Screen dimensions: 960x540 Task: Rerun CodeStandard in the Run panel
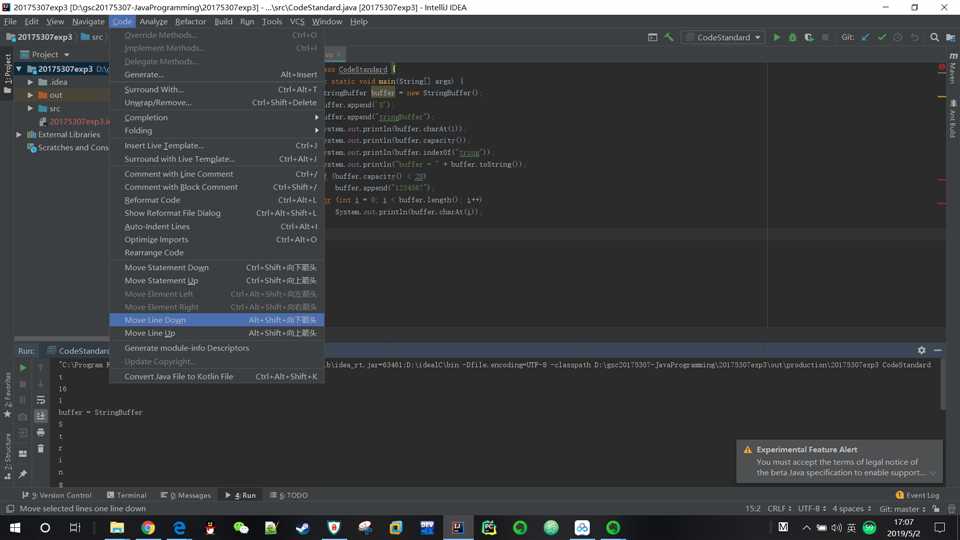[23, 368]
